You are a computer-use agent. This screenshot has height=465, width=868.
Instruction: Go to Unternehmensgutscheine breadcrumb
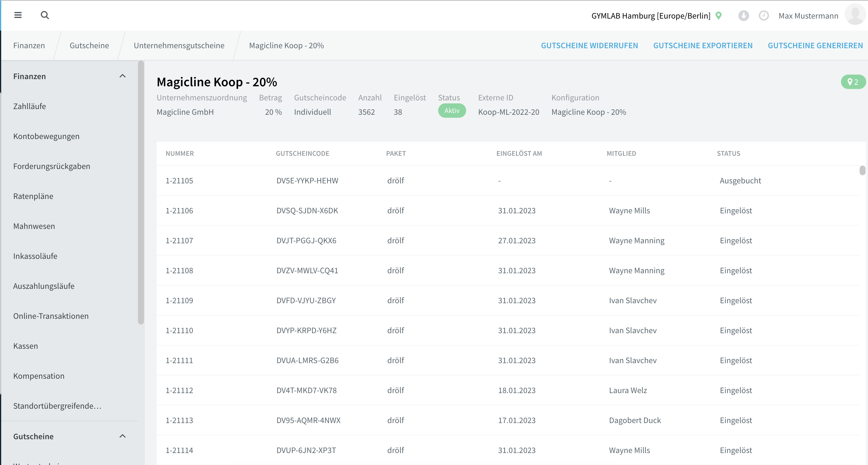[179, 46]
